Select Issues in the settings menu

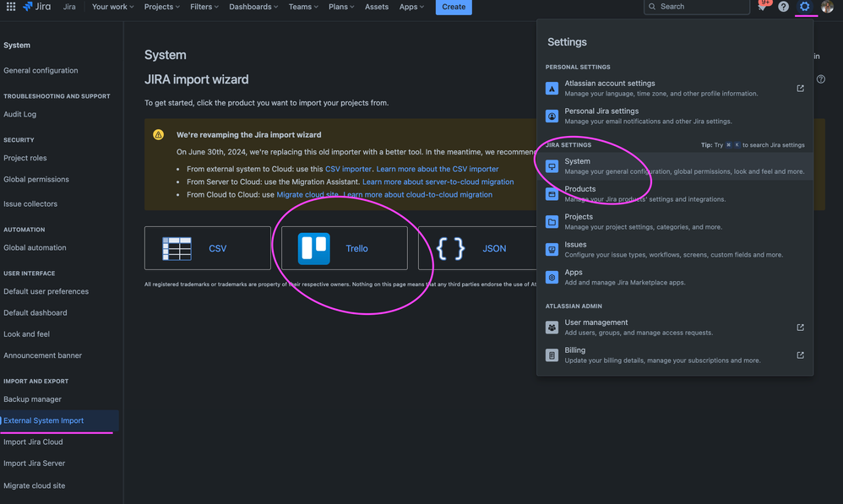[675, 249]
